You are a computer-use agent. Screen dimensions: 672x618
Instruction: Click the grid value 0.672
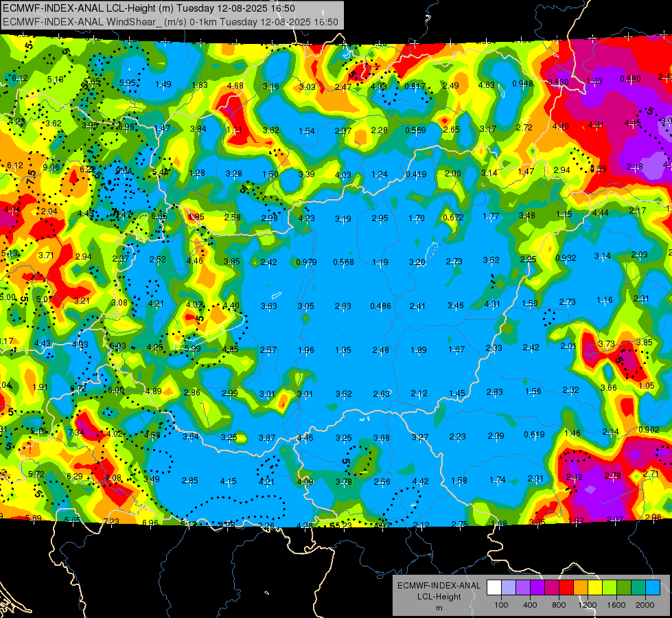[x=454, y=218]
